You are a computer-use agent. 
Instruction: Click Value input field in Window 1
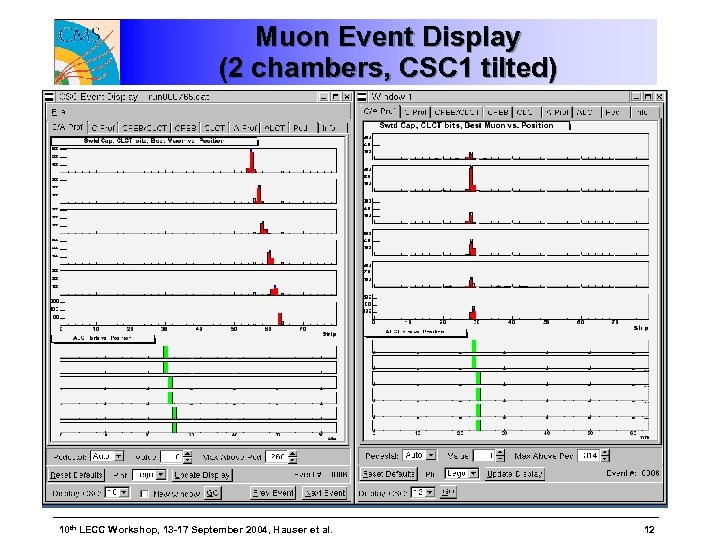[485, 456]
